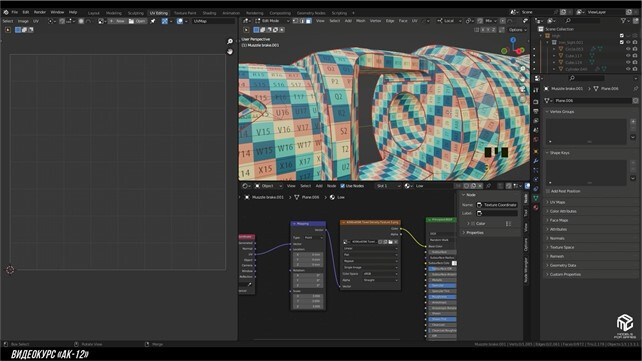642x361 pixels.
Task: Toggle Add Rest Position checkbox
Action: 548,191
